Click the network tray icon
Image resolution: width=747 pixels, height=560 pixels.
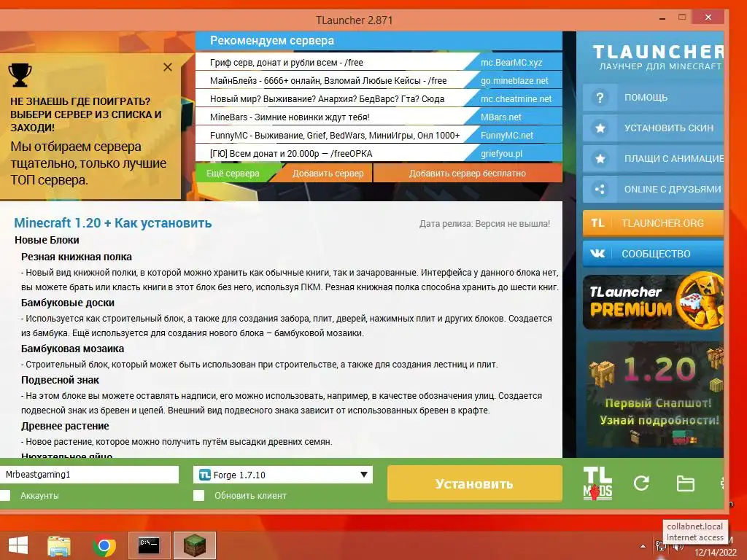coord(660,546)
